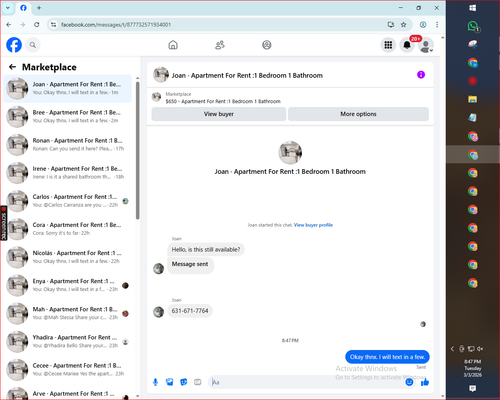Image resolution: width=500 pixels, height=400 pixels.
Task: Click the $650 Apartment listing header text
Action: pos(223,101)
